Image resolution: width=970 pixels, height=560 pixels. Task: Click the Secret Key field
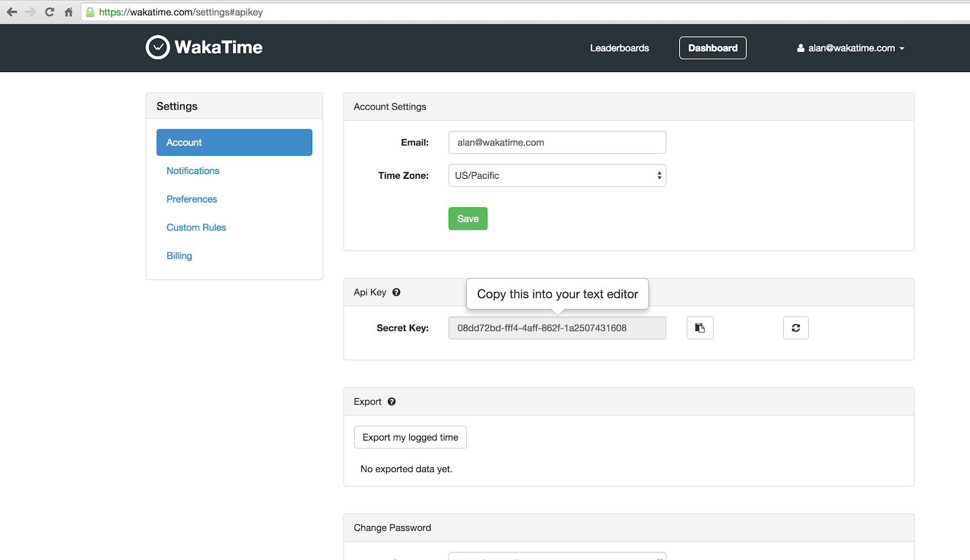557,328
